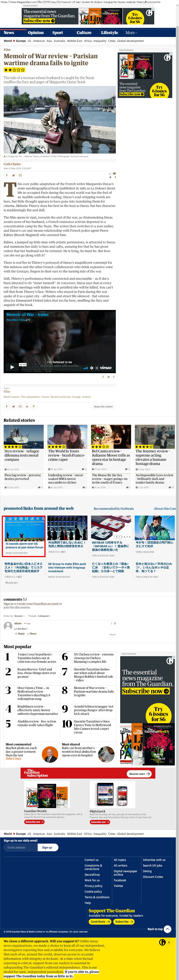Upvote the comment by alboin
The height and width of the screenshot is (980, 179).
point(115,624)
